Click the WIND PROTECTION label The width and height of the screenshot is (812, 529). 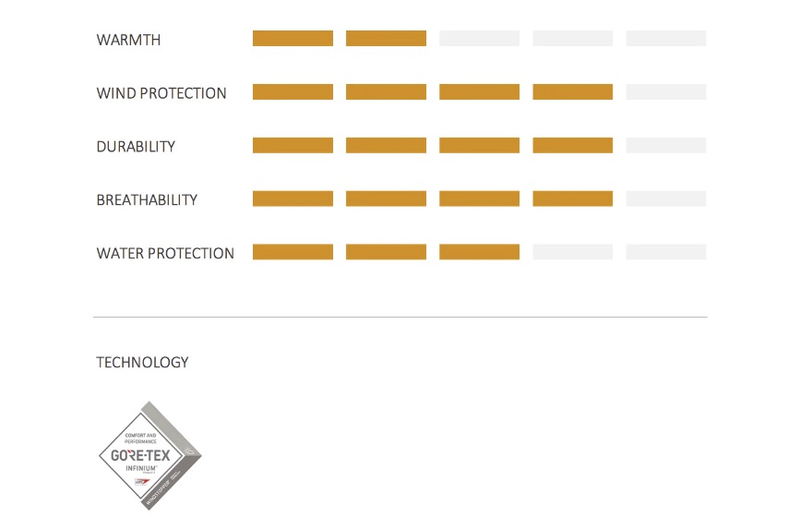pyautogui.click(x=161, y=93)
